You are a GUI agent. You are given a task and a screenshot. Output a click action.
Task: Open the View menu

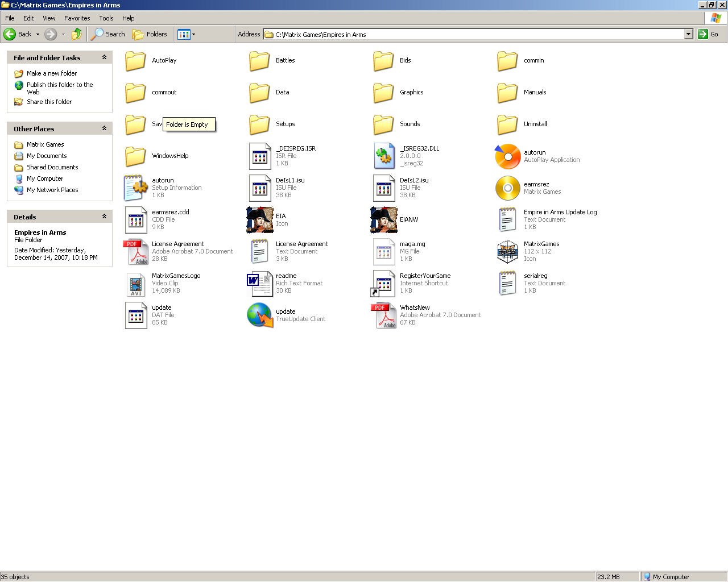(49, 18)
